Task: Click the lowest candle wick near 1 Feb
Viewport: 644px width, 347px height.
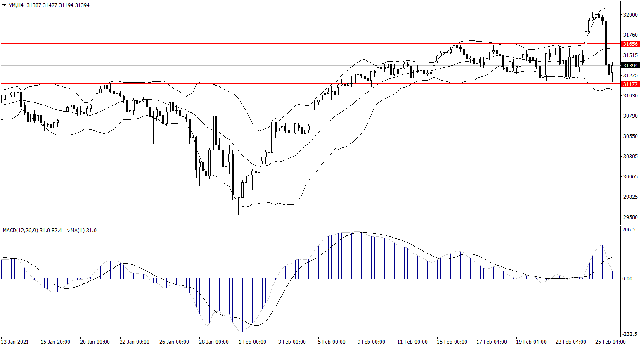Action: [x=239, y=216]
